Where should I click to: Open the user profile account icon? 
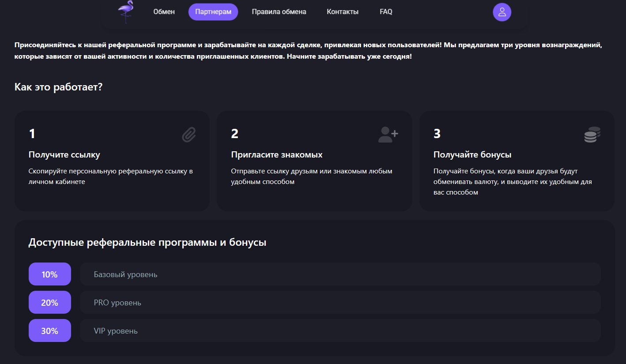pos(502,12)
